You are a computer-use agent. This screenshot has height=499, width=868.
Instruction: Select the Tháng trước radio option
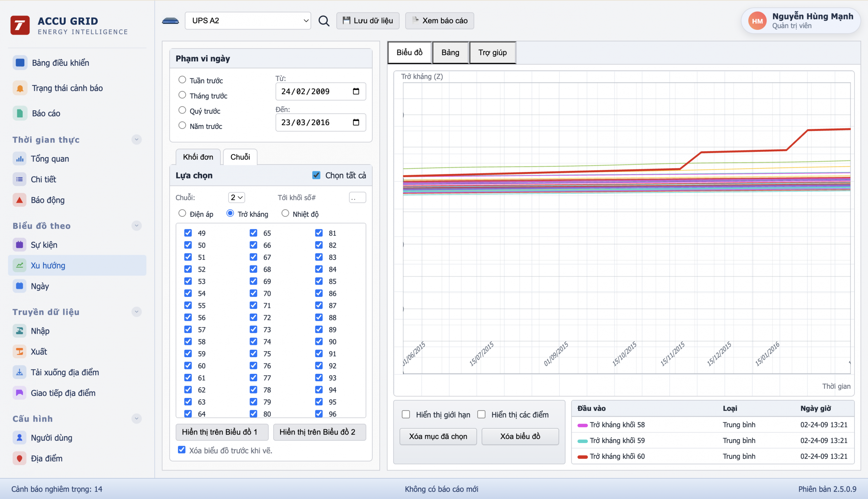182,95
